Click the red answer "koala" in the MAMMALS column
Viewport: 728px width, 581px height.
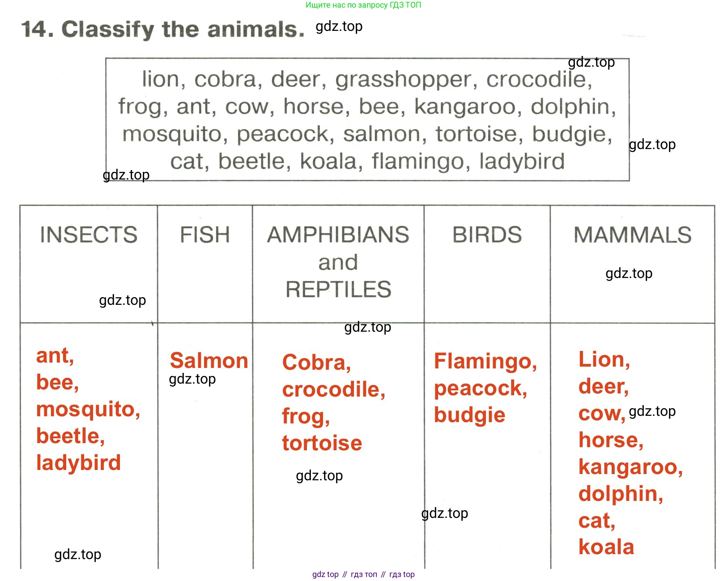coord(606,547)
